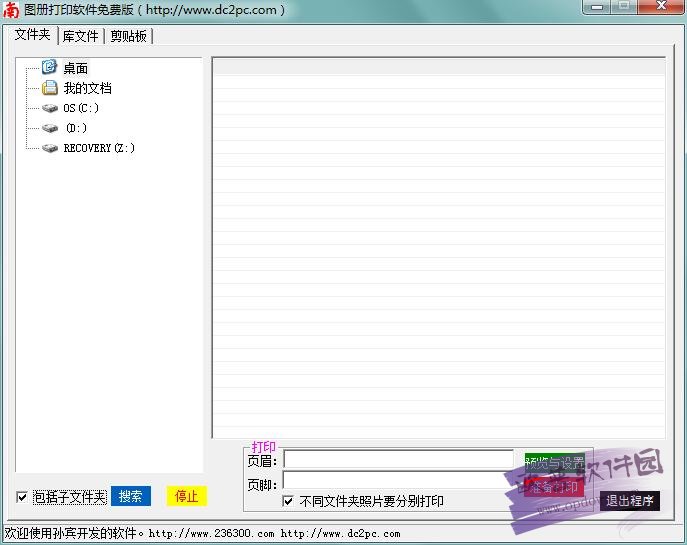The width and height of the screenshot is (687, 545).
Task: Select (D:) tree label
Action: (76, 128)
